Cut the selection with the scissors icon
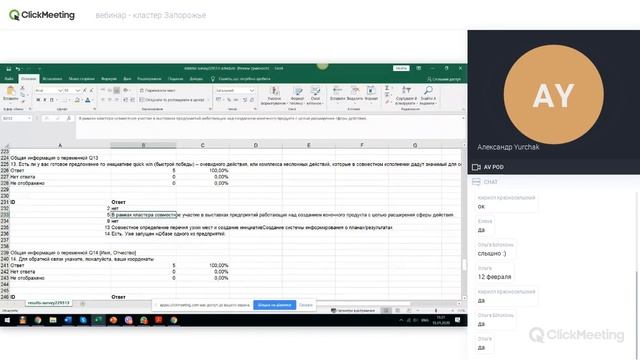Screen dimensions: 640x360 22,88
